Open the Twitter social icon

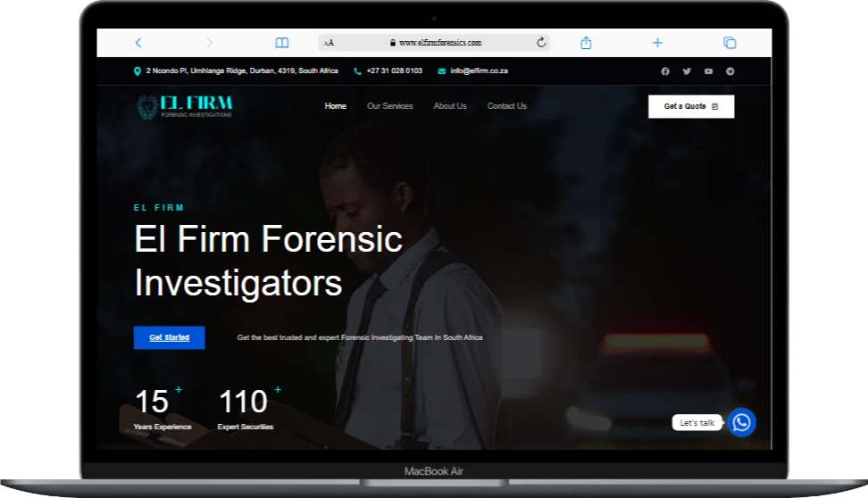click(x=687, y=71)
